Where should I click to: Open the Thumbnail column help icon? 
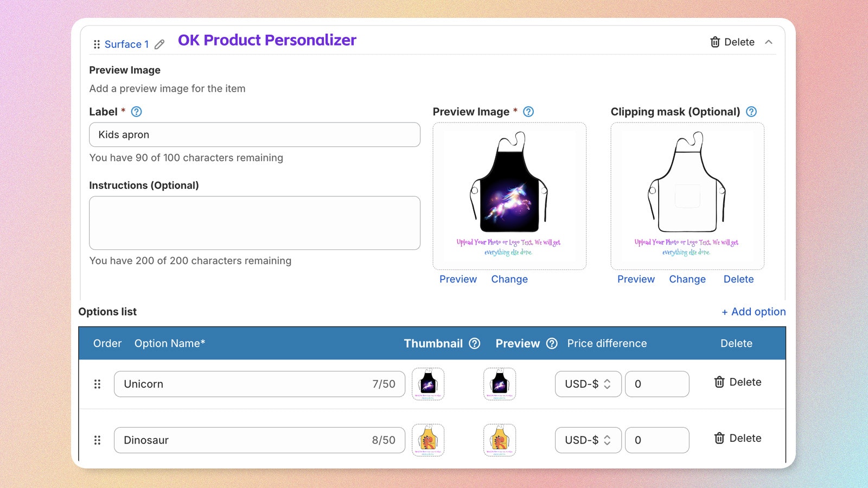(474, 343)
